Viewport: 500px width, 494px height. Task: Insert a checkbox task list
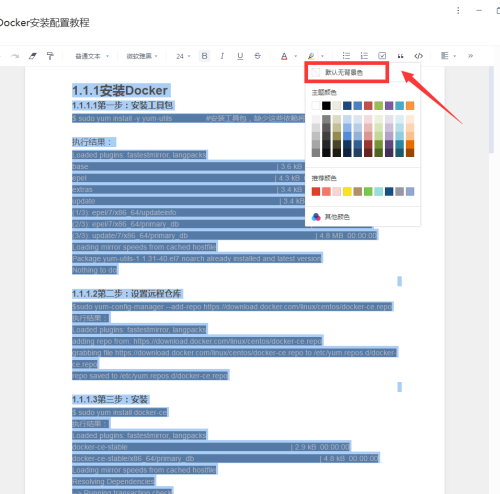pos(382,56)
